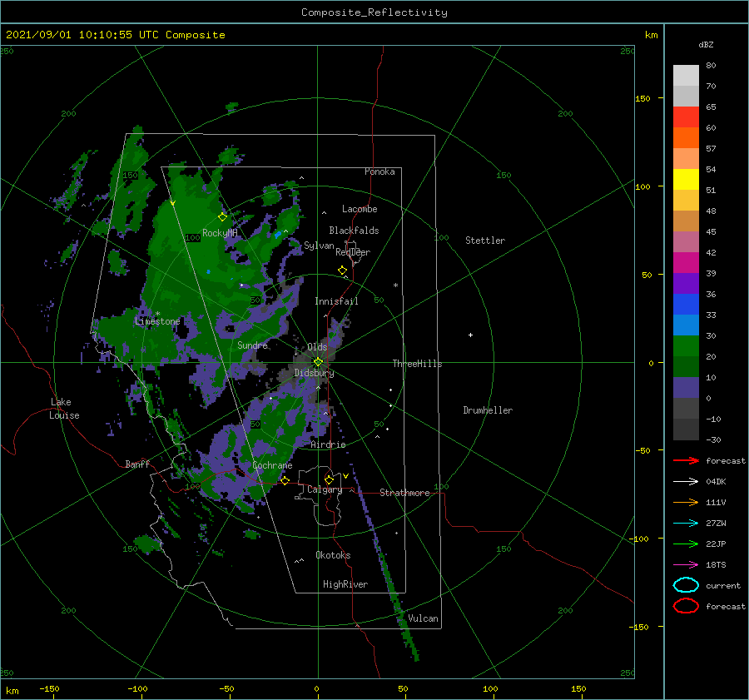Viewport: 749px width, 700px height.
Task: Click the Stettler city label
Action: pos(485,241)
